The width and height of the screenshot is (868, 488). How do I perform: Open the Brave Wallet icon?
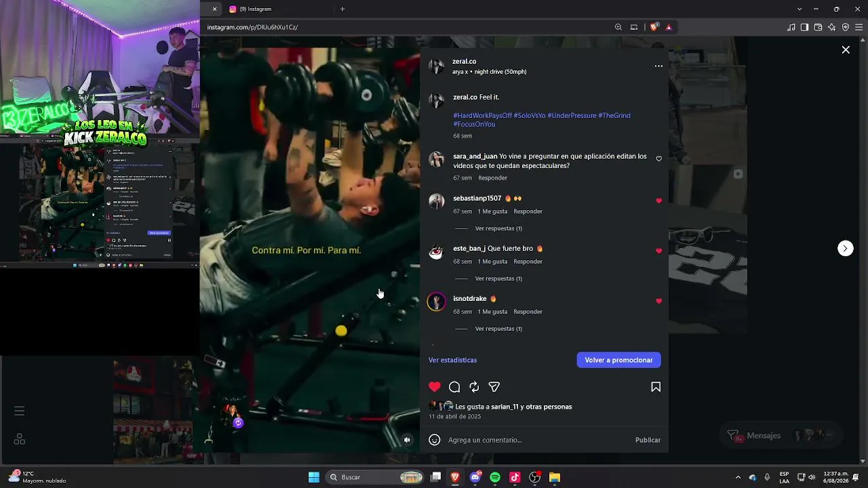coord(818,27)
